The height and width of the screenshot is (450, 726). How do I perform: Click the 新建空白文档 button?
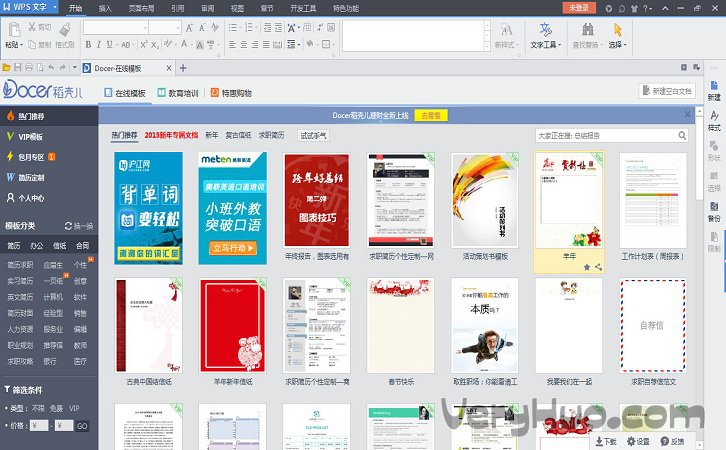pyautogui.click(x=667, y=91)
